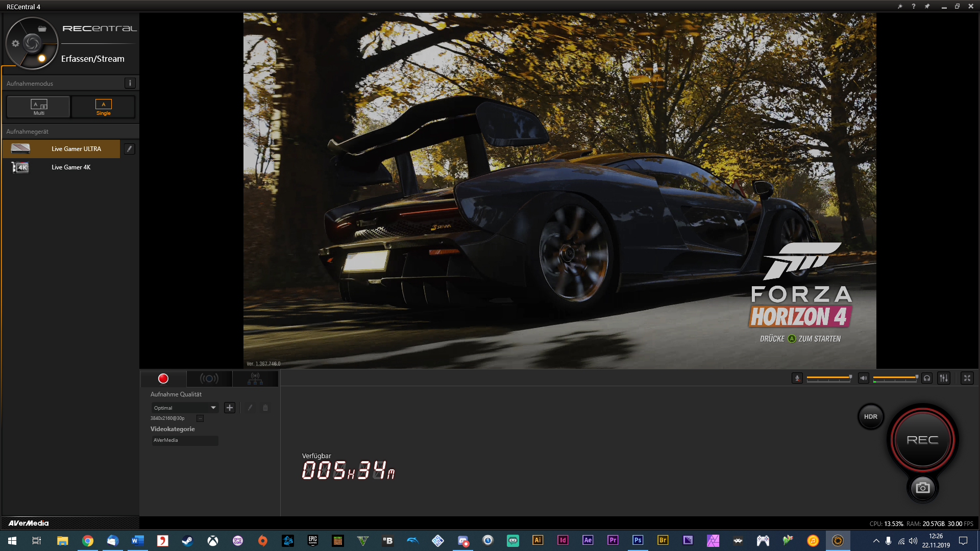The height and width of the screenshot is (551, 980).
Task: Edit the Live Gamer ULTRA device settings
Action: click(x=130, y=149)
